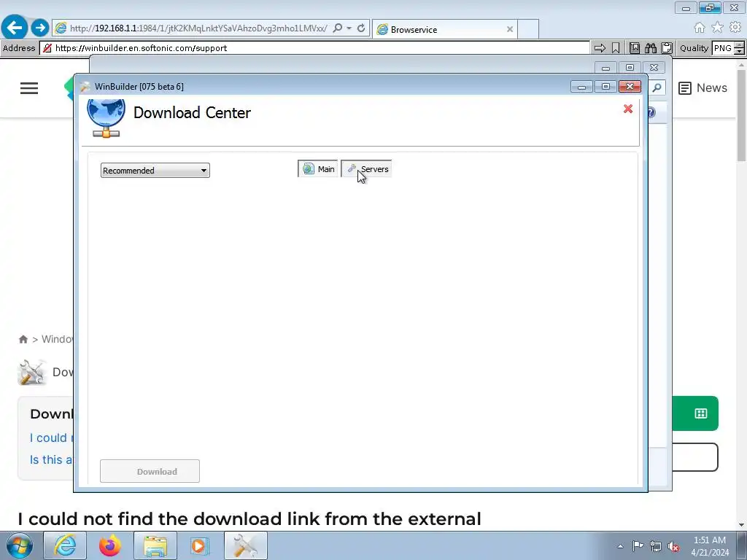Decrease Quality with down stepper arrow
Screen dimensions: 747x560
(x=740, y=52)
